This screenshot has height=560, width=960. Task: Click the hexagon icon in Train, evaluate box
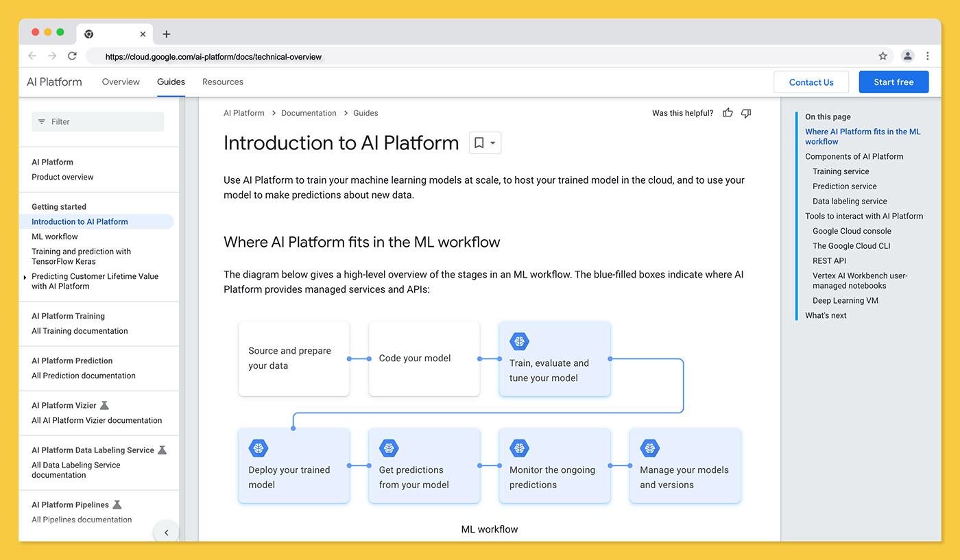519,341
